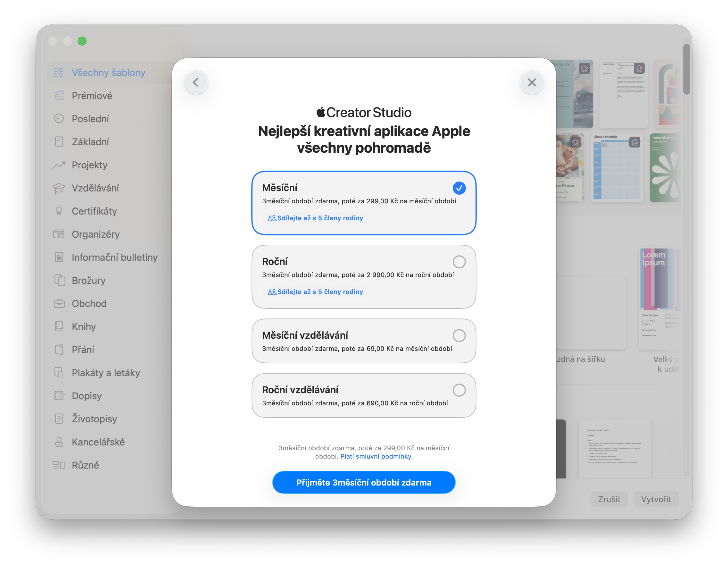Select the Měsíční vzdělávání radio button
728x567 pixels.
point(459,335)
